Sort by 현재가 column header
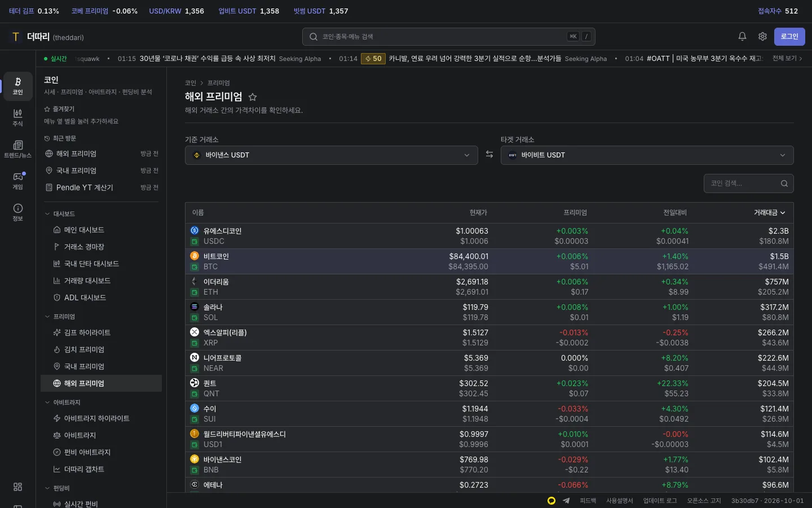This screenshot has width=812, height=508. 478,213
